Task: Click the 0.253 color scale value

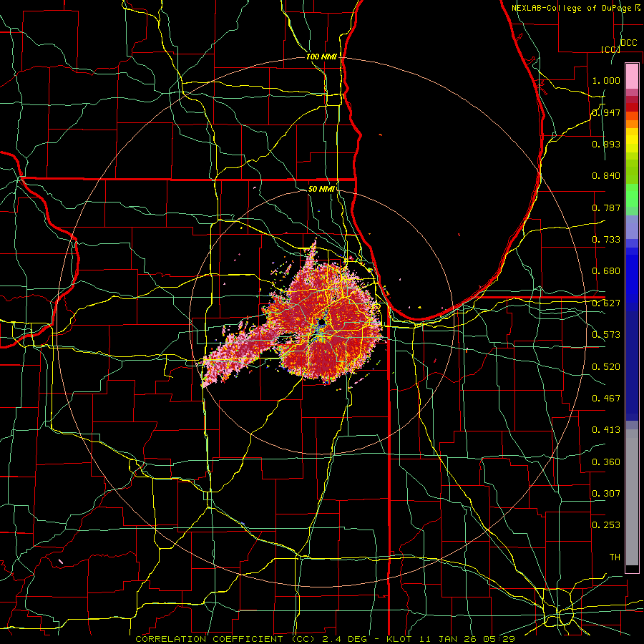Action: click(606, 525)
